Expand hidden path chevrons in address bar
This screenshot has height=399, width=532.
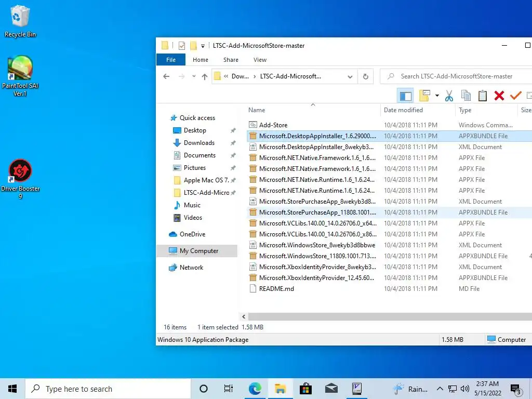[226, 76]
